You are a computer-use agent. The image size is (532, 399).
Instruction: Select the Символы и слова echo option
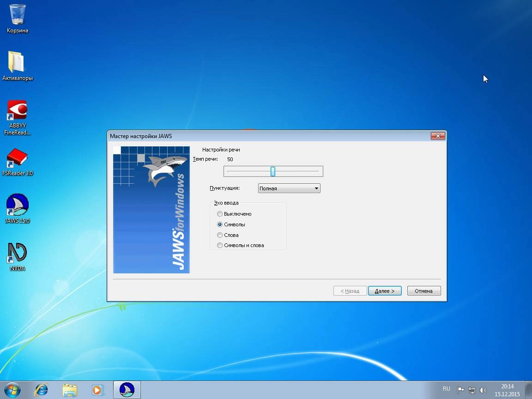coord(241,245)
